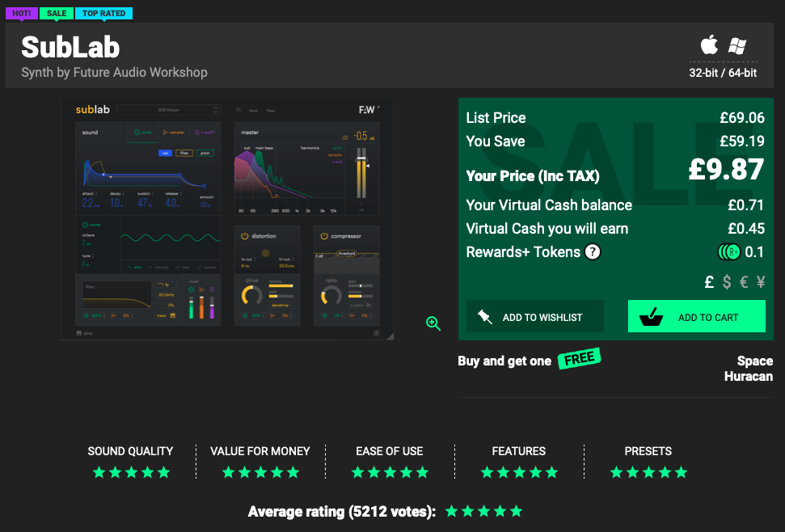785x532 pixels.
Task: Switch currency to euro symbol
Action: coord(744,282)
